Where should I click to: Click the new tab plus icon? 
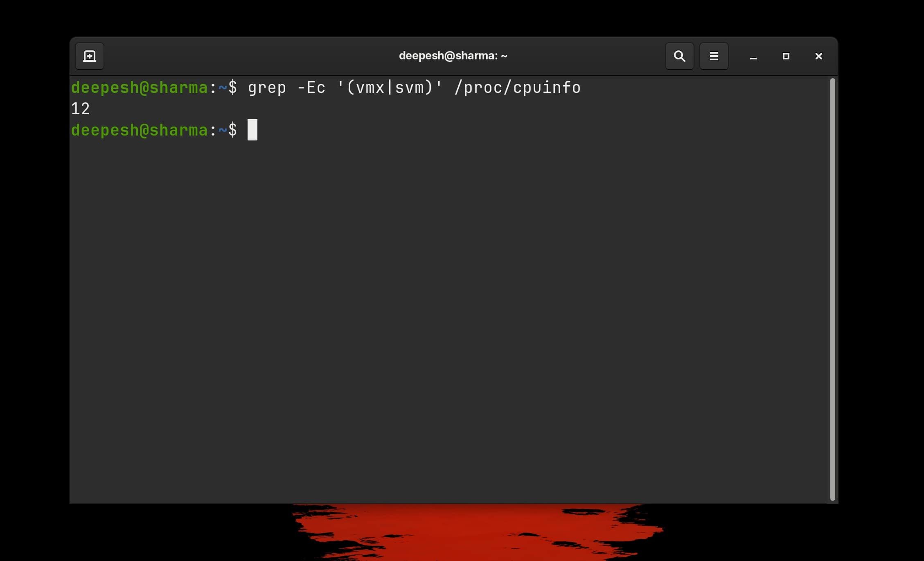point(89,56)
